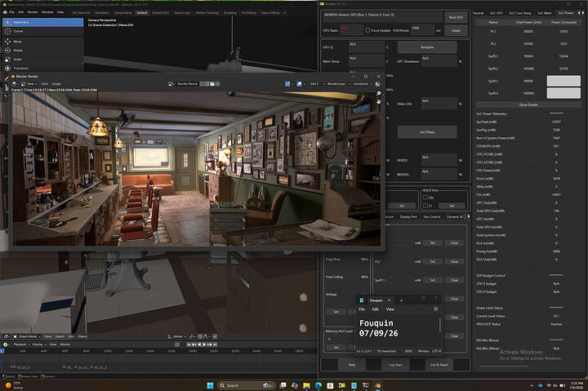Open the Combined pass dropdown
The height and width of the screenshot is (391, 588).
(x=363, y=84)
